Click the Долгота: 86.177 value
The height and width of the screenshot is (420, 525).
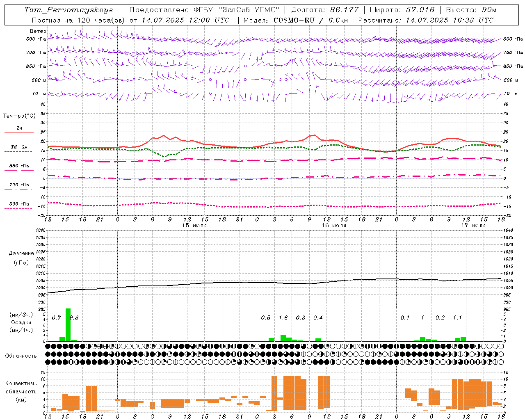point(325,10)
